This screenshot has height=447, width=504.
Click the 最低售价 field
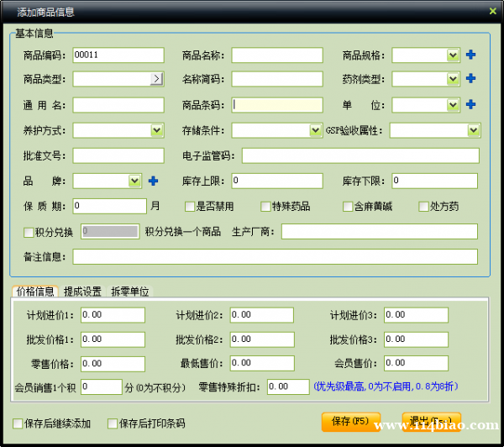point(261,363)
